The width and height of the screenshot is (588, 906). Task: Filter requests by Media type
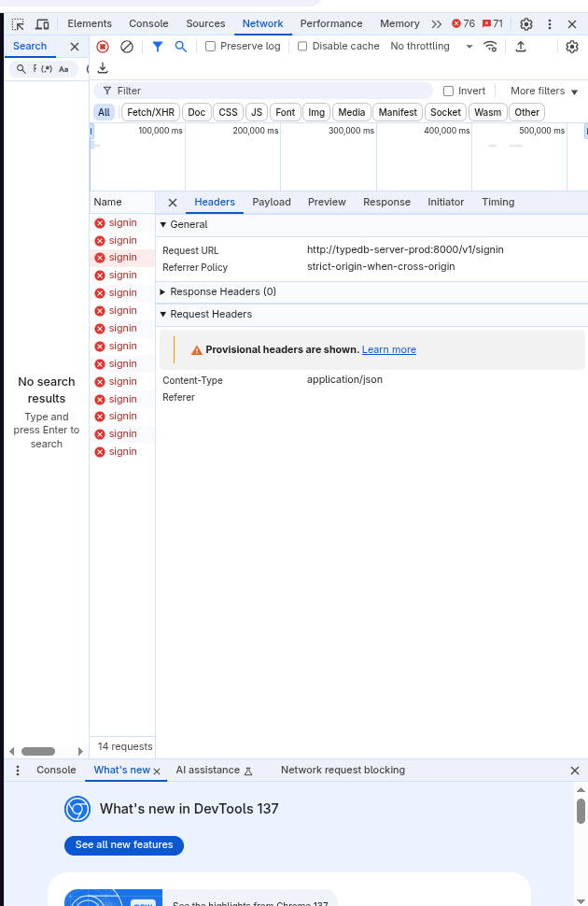352,112
